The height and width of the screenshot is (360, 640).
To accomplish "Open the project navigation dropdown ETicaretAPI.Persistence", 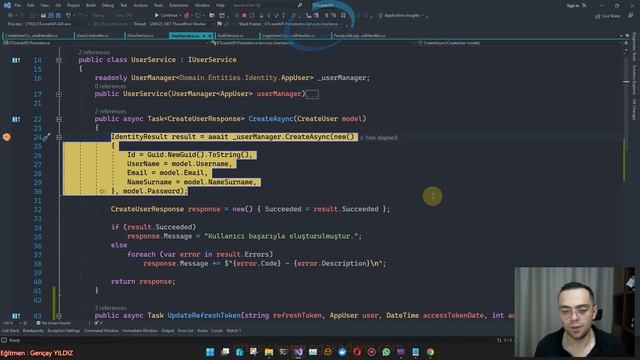I will tap(106, 42).
